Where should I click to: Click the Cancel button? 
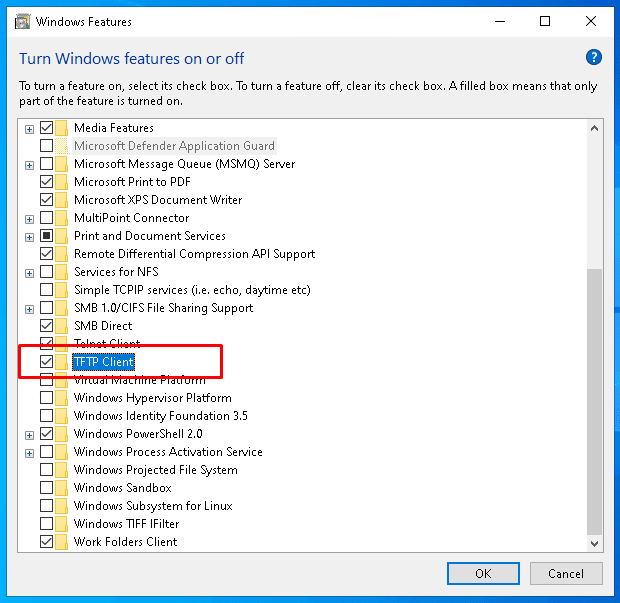566,573
